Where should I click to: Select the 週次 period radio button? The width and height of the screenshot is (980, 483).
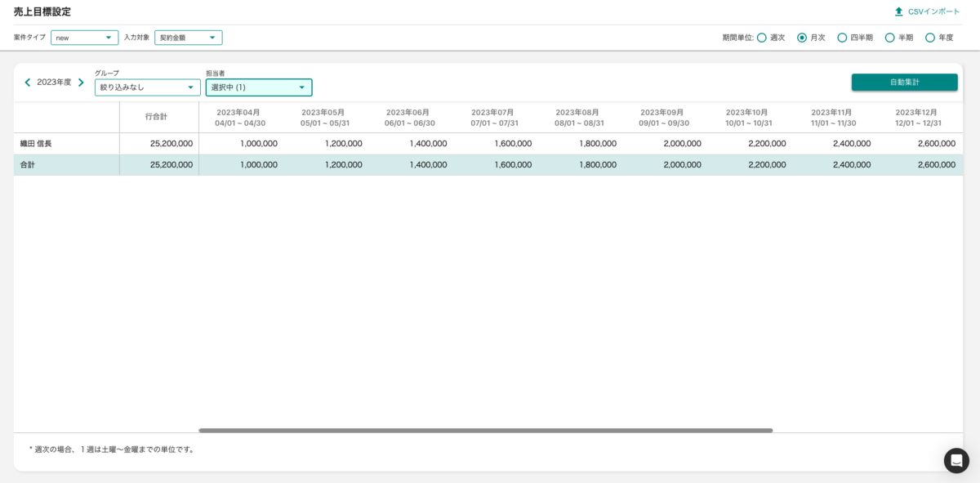(761, 38)
